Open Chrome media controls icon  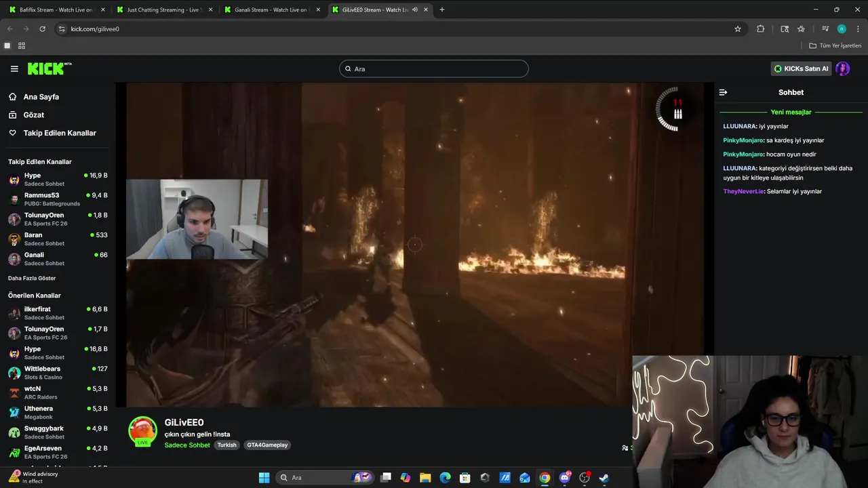pyautogui.click(x=825, y=29)
